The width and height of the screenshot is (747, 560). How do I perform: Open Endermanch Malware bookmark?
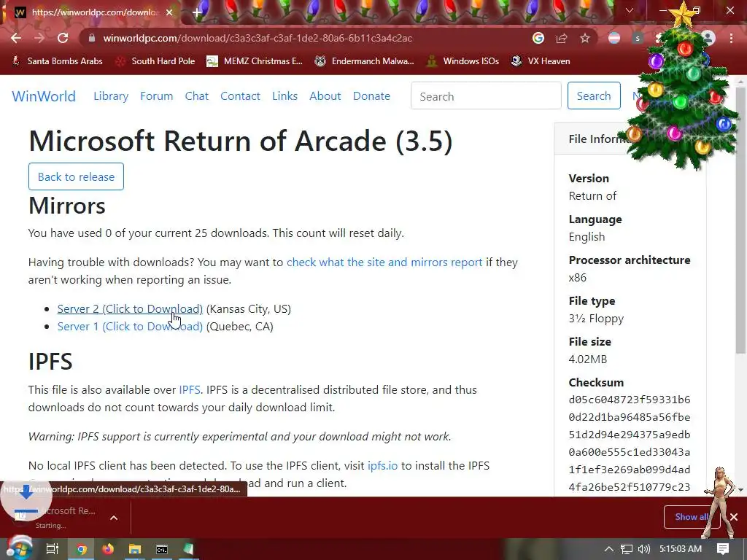(365, 61)
